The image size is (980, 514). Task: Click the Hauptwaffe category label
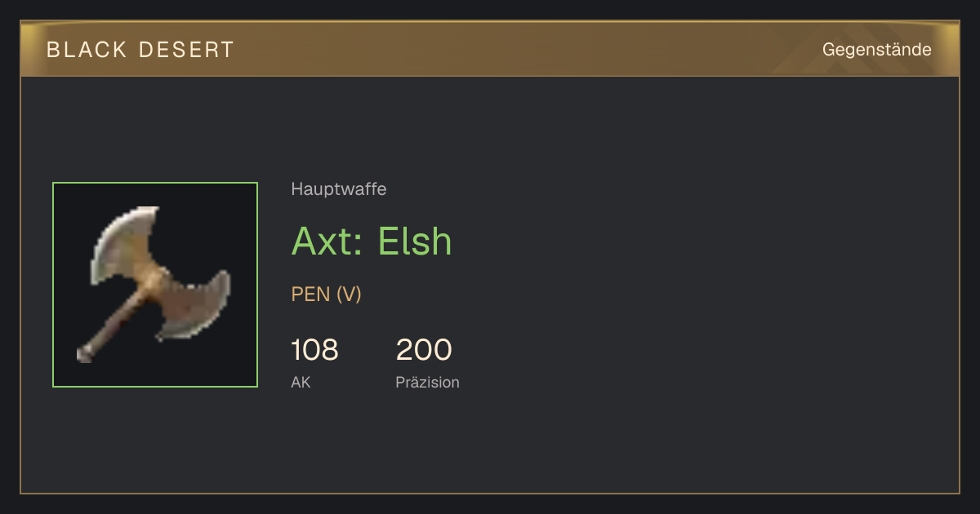click(339, 189)
